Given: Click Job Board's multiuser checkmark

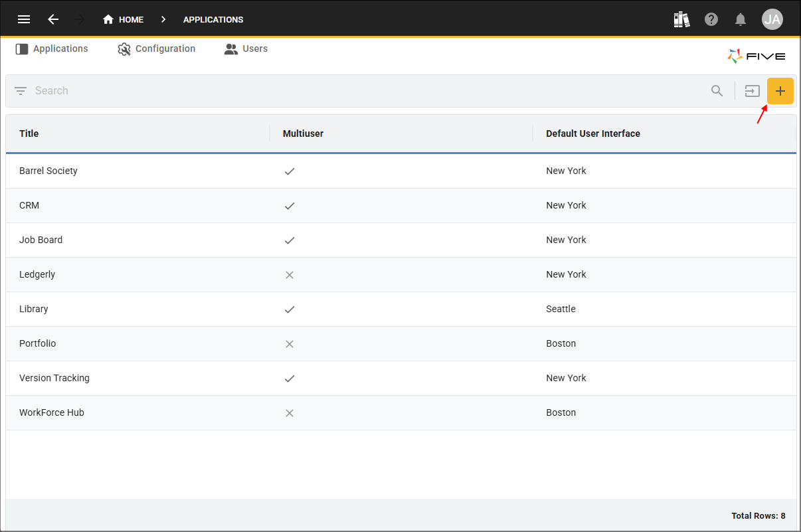Looking at the screenshot, I should point(290,240).
